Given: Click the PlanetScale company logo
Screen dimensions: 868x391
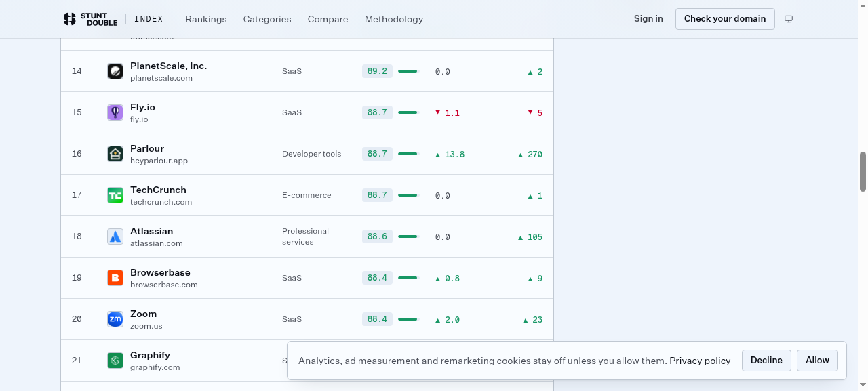Looking at the screenshot, I should (115, 71).
